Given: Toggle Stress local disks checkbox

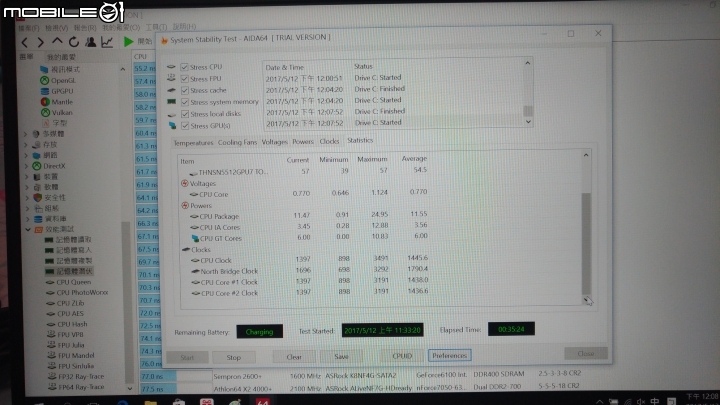Looking at the screenshot, I should coord(185,114).
